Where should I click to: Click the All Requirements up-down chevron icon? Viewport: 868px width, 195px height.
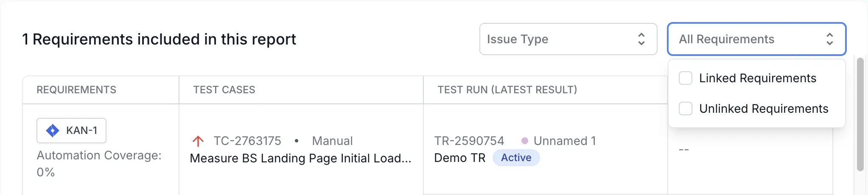click(x=830, y=39)
